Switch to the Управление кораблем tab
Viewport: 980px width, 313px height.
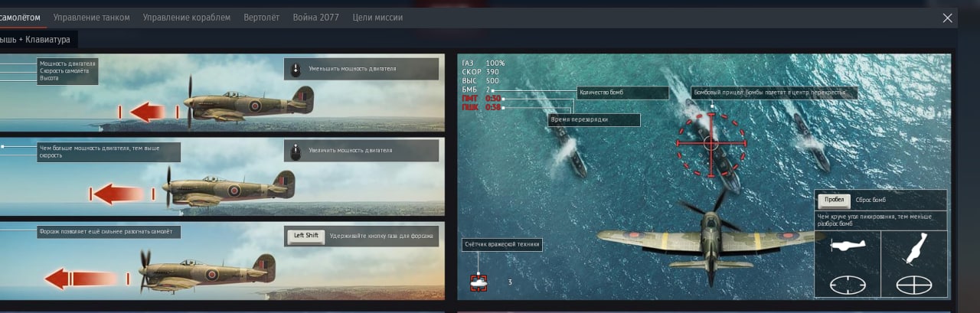(187, 17)
